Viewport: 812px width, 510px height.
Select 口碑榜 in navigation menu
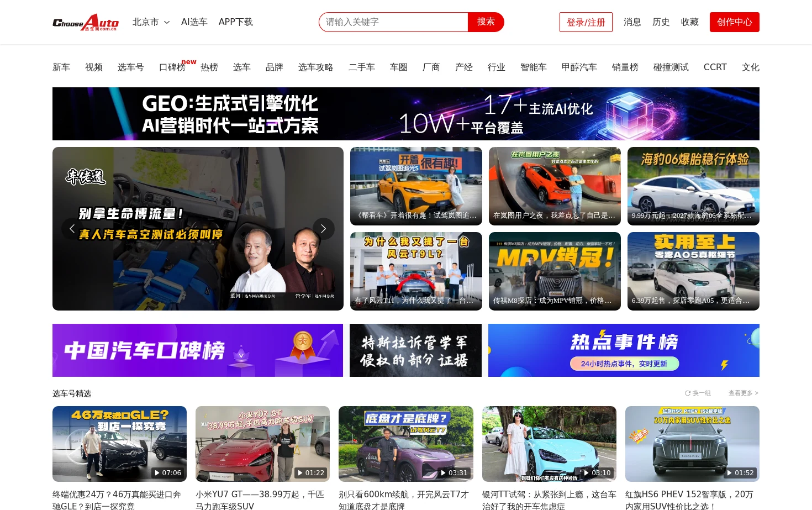tap(172, 67)
